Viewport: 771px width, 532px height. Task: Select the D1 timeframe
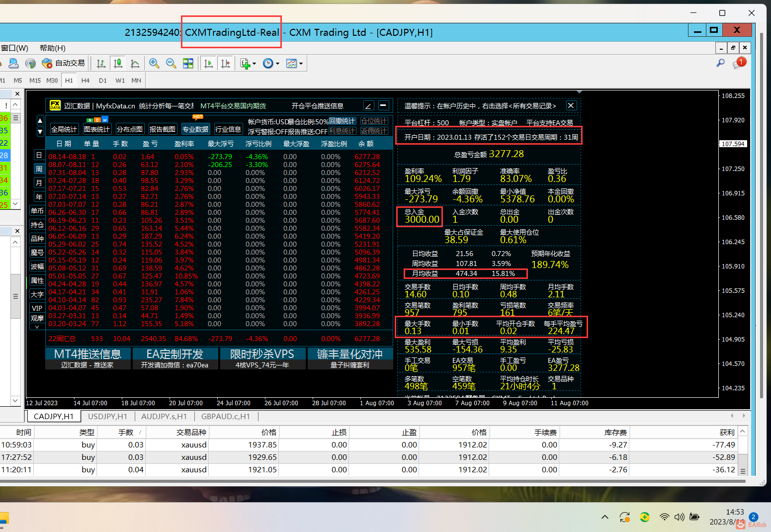[103, 81]
